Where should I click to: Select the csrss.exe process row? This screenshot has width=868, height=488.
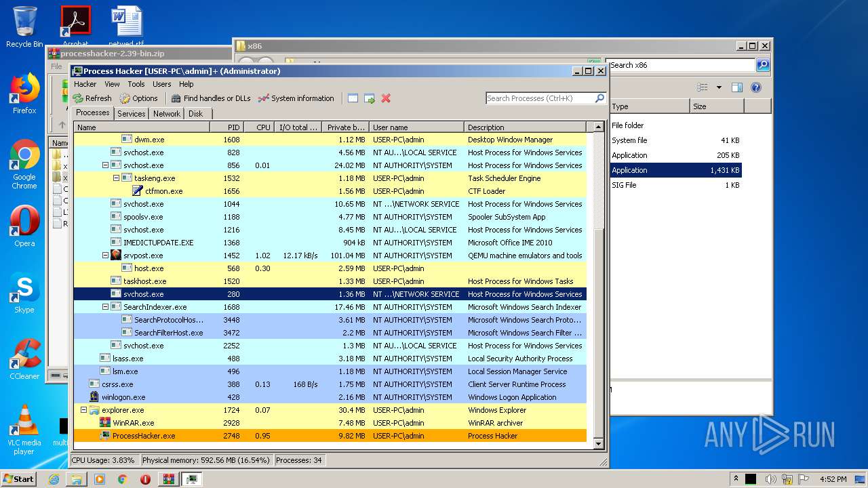tap(330, 384)
